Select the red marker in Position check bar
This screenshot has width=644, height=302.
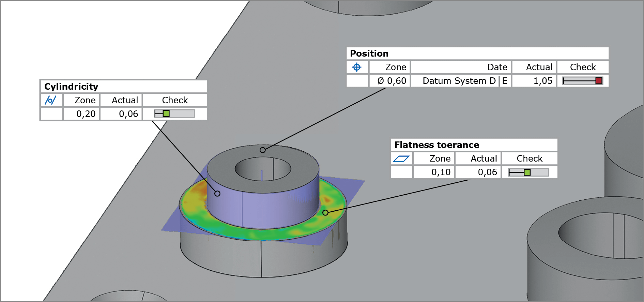click(x=599, y=81)
